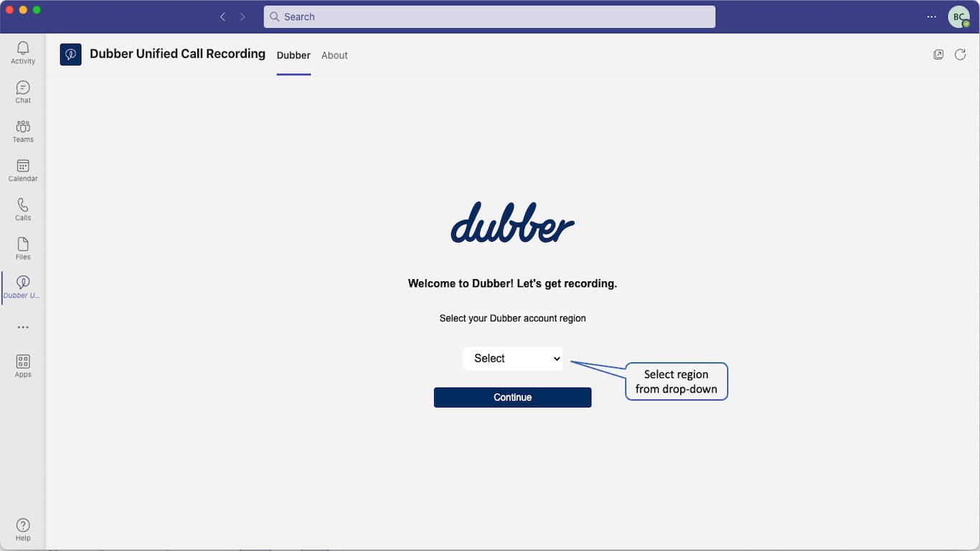
Task: Open the Select region dropdown
Action: pyautogui.click(x=513, y=359)
